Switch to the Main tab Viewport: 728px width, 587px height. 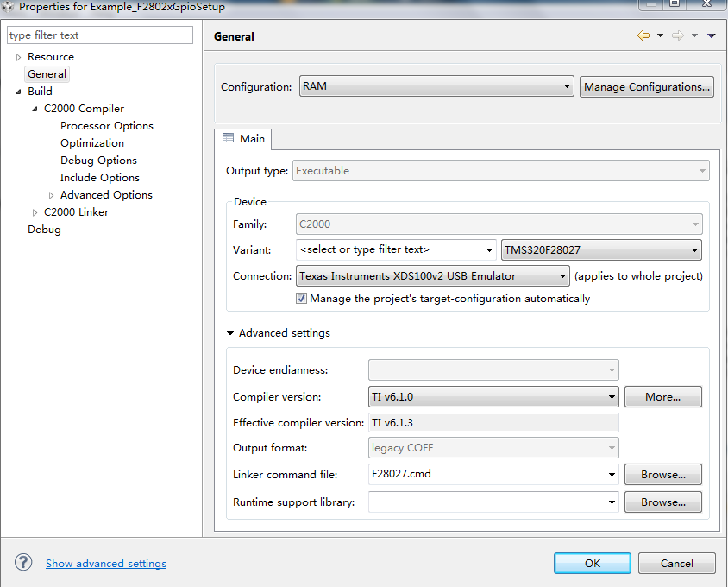(243, 138)
